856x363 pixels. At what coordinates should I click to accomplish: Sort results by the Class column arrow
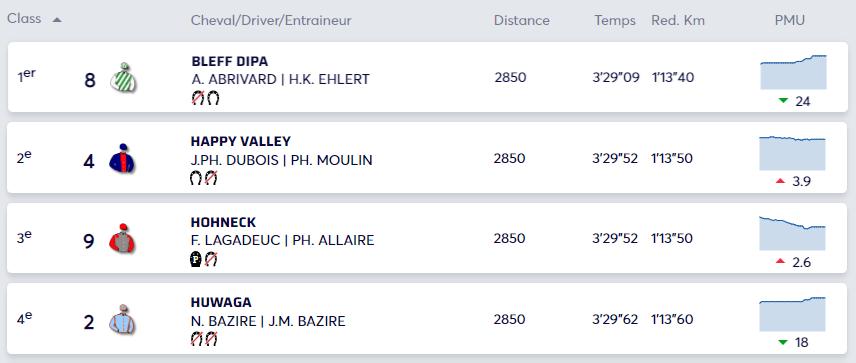57,20
